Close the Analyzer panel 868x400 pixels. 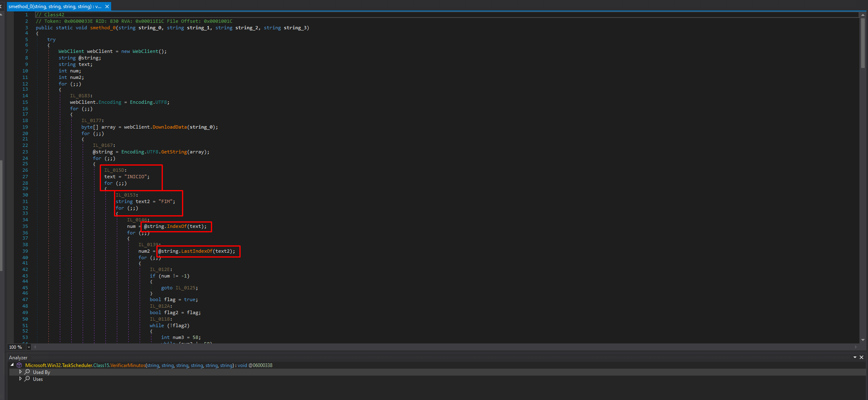click(x=861, y=357)
